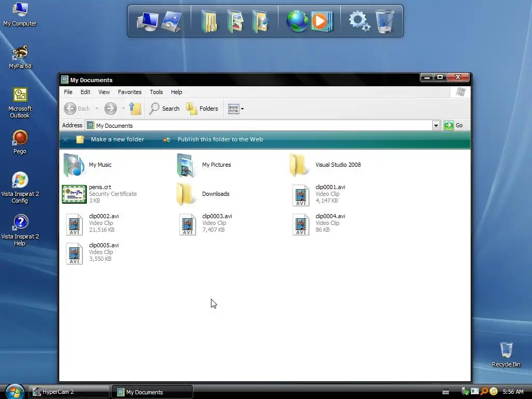
Task: Open the File menu
Action: 68,92
